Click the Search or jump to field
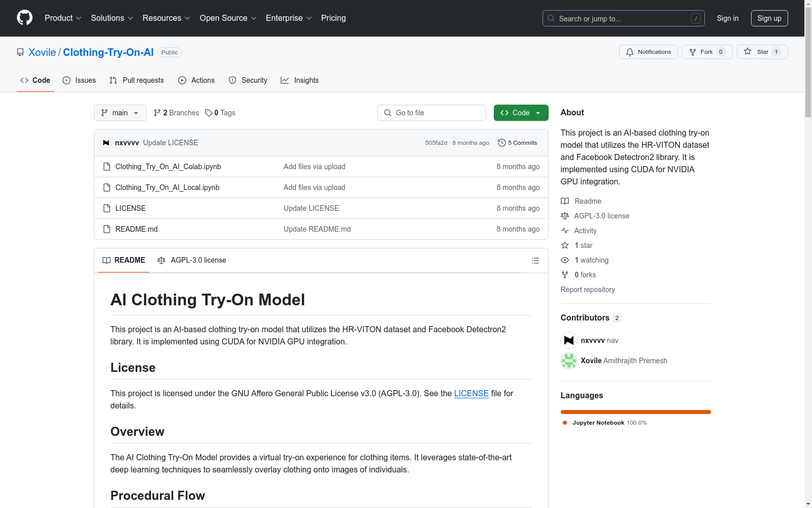Screen dimensions: 812x508 624,18
